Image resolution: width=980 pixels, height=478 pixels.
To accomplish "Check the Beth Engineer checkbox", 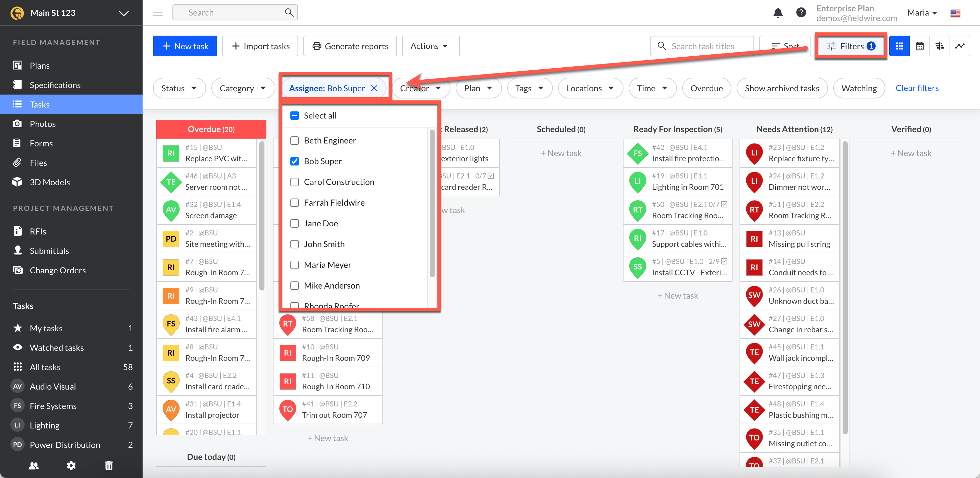I will [295, 140].
